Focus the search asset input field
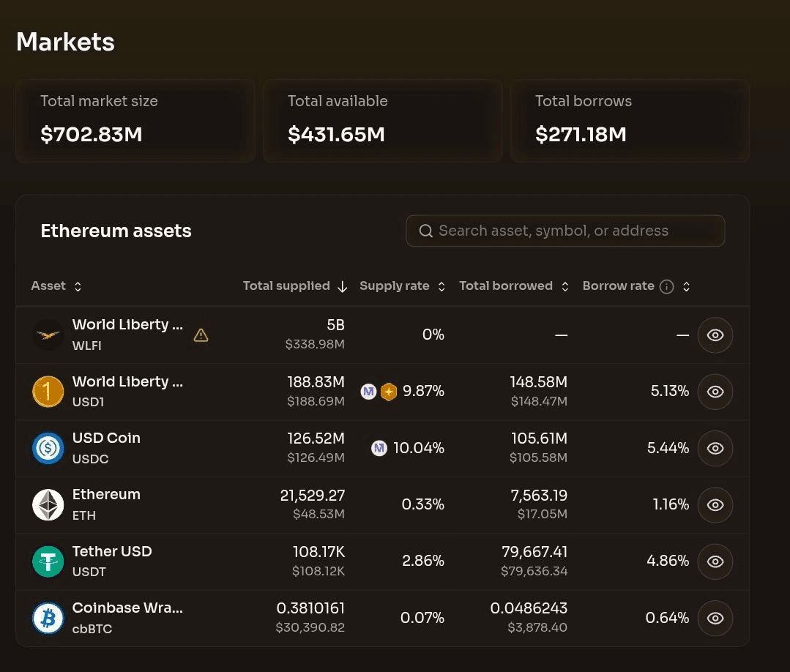The image size is (790, 672). [565, 231]
